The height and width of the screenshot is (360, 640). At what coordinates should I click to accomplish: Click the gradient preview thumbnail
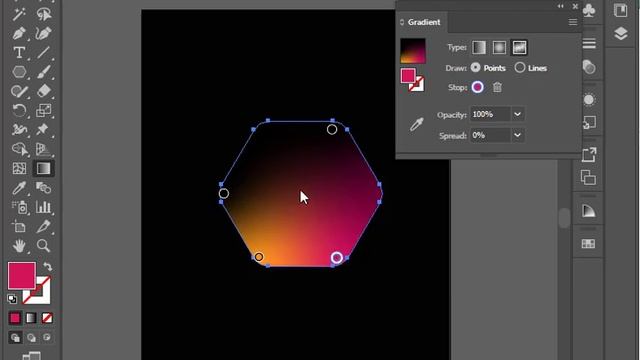(x=413, y=51)
